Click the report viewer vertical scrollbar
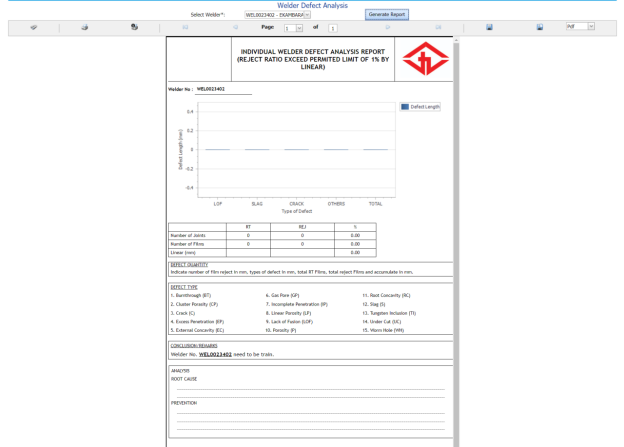This screenshot has width=624, height=447. point(458,240)
